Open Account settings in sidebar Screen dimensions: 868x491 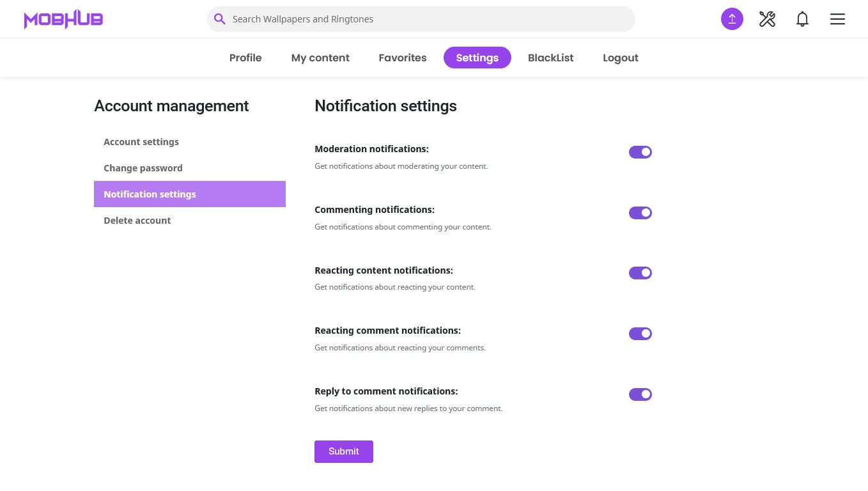(141, 142)
